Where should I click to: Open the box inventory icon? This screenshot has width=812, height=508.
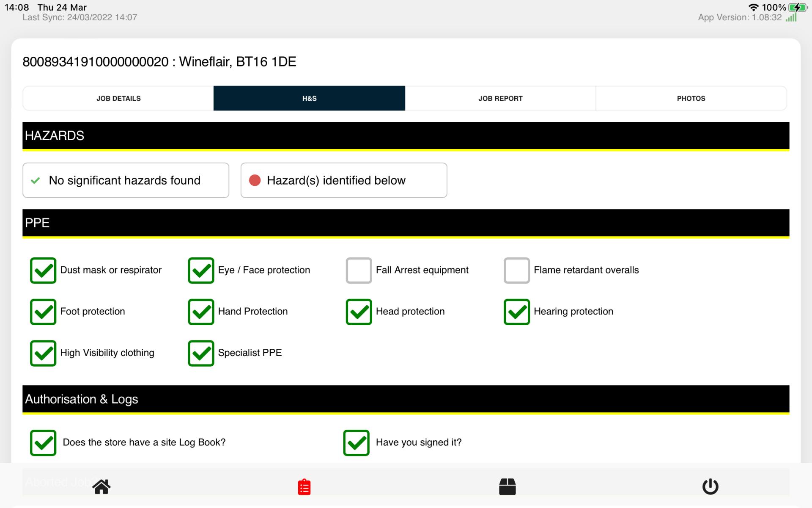507,486
